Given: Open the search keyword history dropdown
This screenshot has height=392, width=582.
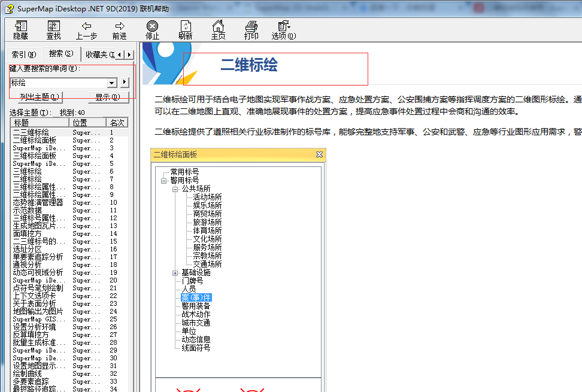Looking at the screenshot, I should [x=112, y=83].
